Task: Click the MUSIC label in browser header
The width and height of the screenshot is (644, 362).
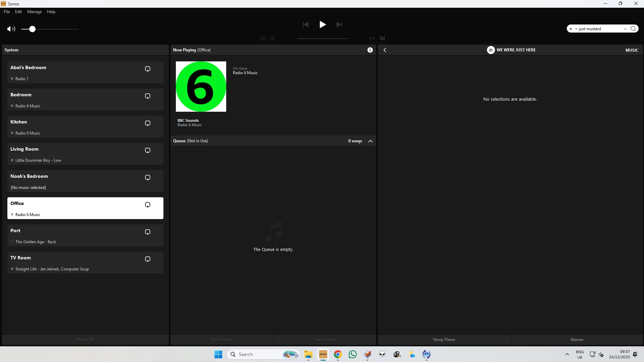Action: [632, 50]
